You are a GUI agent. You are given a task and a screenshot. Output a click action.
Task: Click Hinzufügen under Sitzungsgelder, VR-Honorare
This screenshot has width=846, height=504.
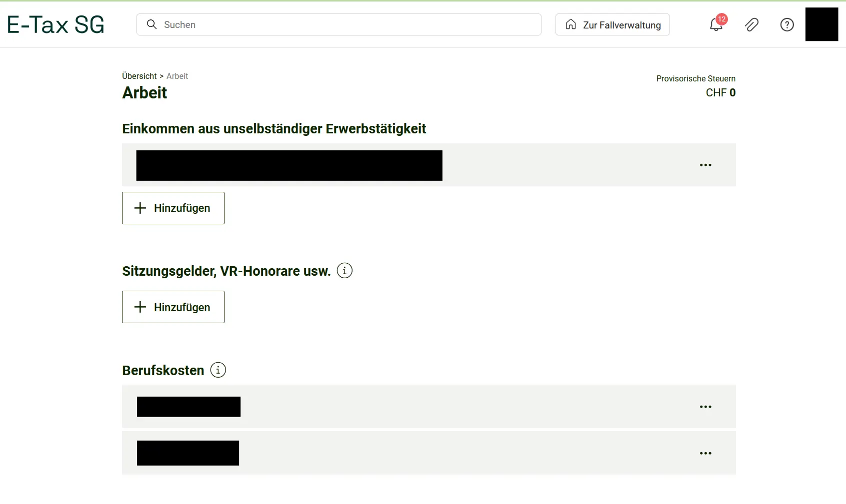(x=173, y=307)
